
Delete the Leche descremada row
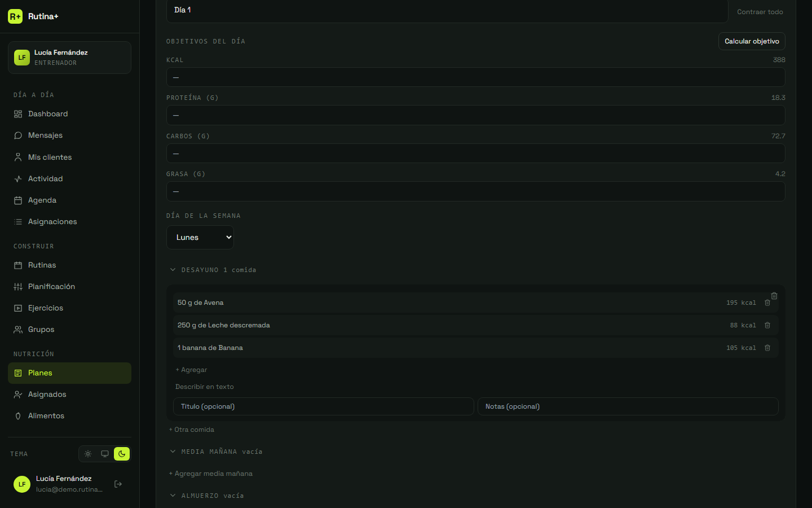coord(767,325)
